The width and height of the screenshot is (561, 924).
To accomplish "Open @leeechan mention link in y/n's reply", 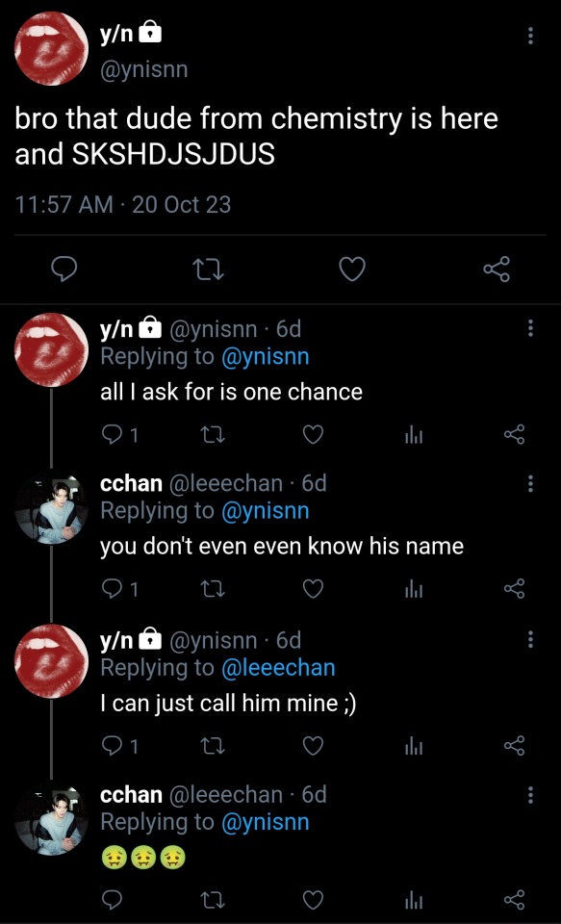I will [x=278, y=668].
